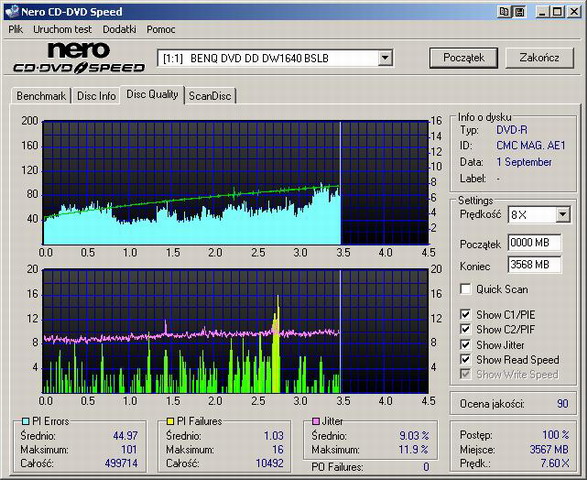Screen dimensions: 587x480
Task: Click the Data value 1 September
Action: tap(524, 162)
